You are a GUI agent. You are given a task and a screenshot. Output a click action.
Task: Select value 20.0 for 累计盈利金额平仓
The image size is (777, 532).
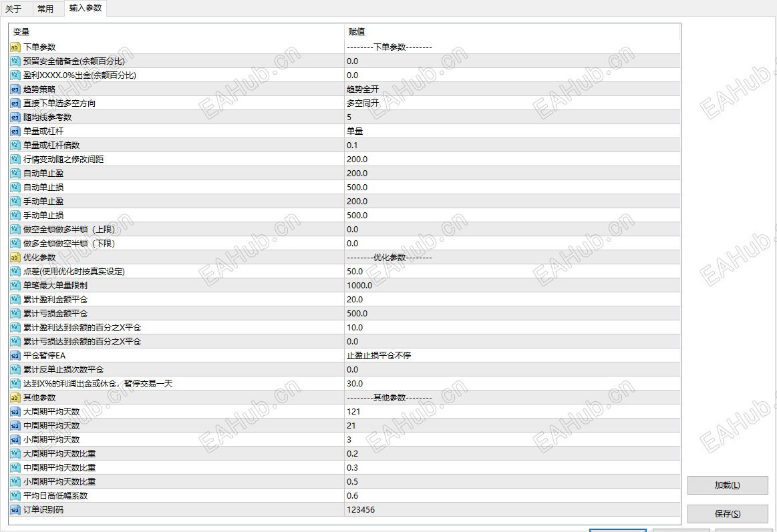[x=512, y=300]
